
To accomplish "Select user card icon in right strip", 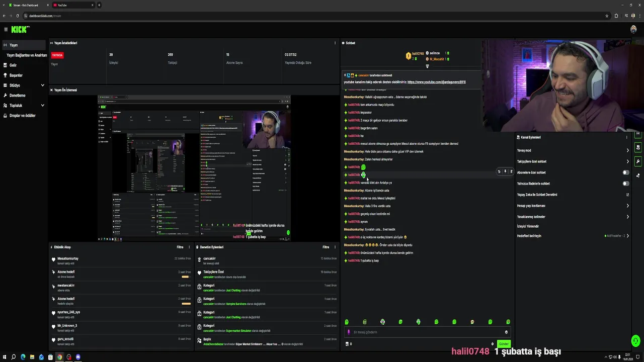I will 638,147.
